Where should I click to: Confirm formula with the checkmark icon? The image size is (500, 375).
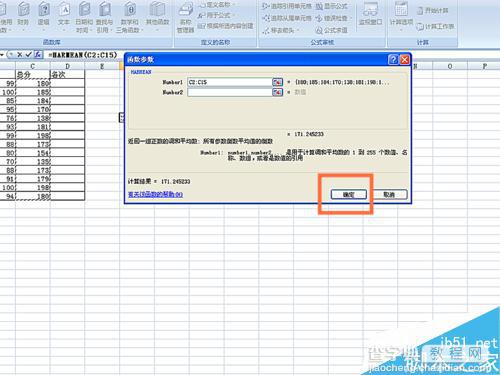point(29,55)
